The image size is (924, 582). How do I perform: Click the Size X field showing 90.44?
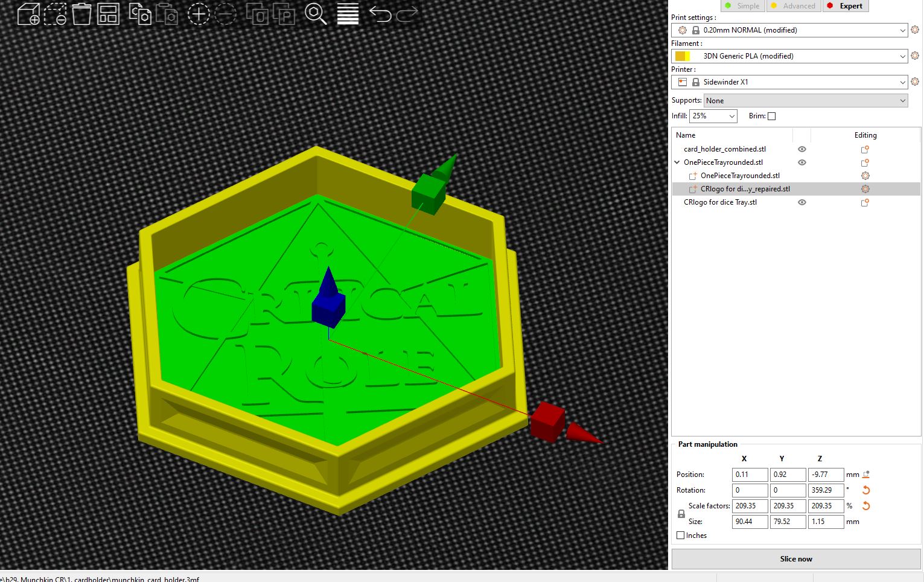pyautogui.click(x=750, y=522)
